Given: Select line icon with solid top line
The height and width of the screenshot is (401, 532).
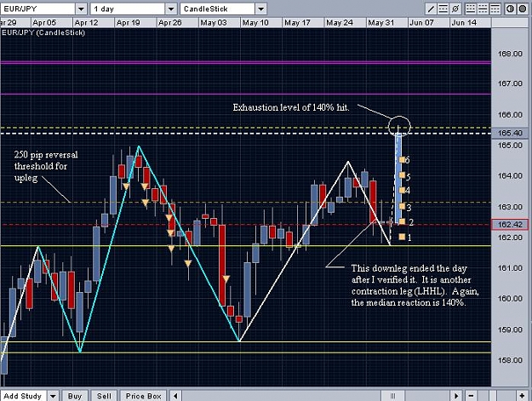Looking at the screenshot, I should point(495,9).
